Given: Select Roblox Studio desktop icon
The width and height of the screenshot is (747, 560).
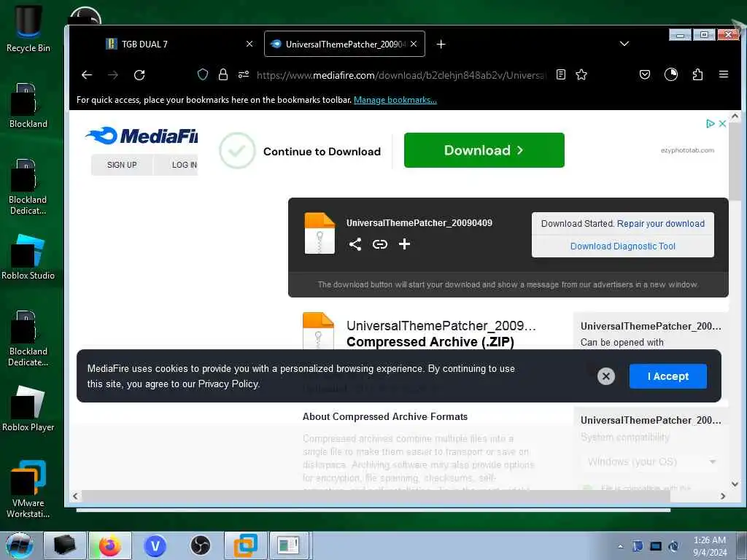Looking at the screenshot, I should tap(28, 257).
